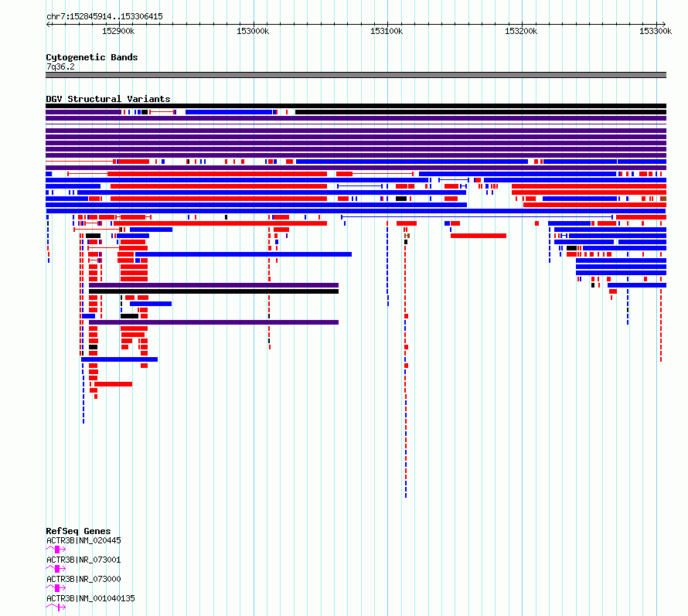This screenshot has width=688, height=616.
Task: Click the second-row black variant bar extending to the right edge
Action: pos(481,112)
